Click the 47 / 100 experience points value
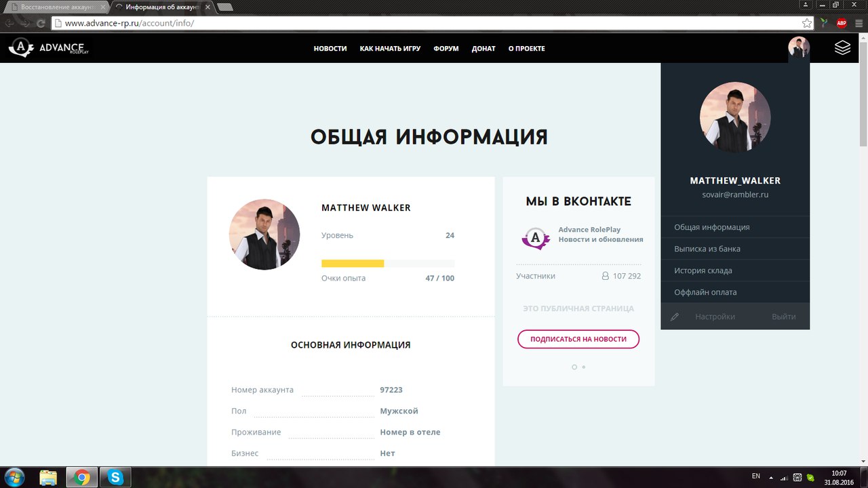The height and width of the screenshot is (488, 868). [x=440, y=278]
